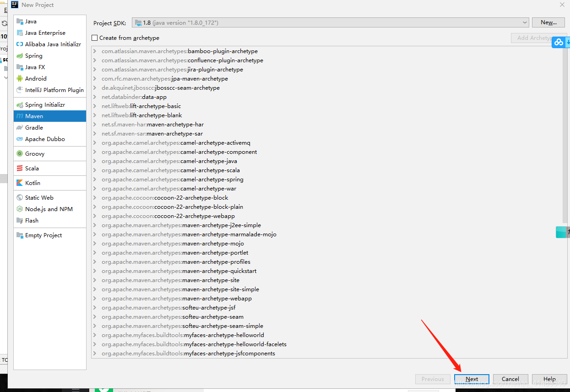Choose the Java FX folder icon
The image size is (570, 392).
pyautogui.click(x=20, y=67)
